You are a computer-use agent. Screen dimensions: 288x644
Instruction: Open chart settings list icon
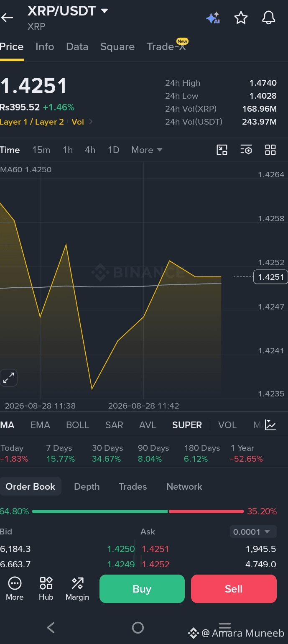pos(246,150)
